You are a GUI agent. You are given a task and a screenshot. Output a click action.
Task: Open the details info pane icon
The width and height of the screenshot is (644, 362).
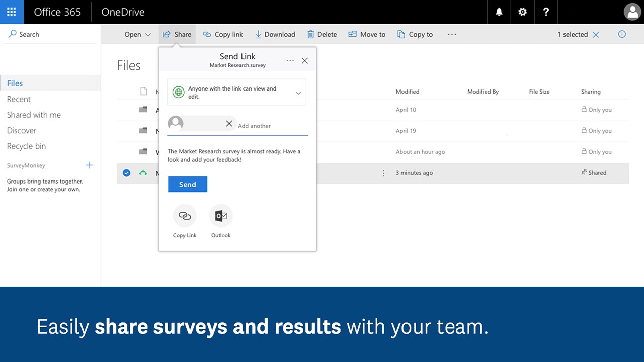(622, 34)
